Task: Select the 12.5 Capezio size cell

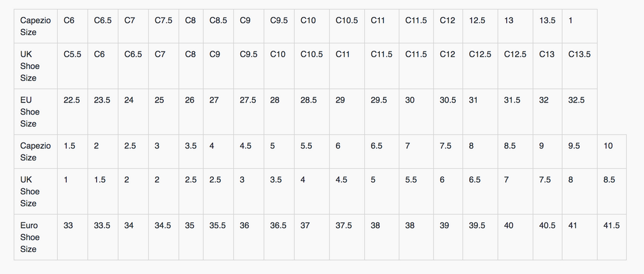Action: click(477, 21)
